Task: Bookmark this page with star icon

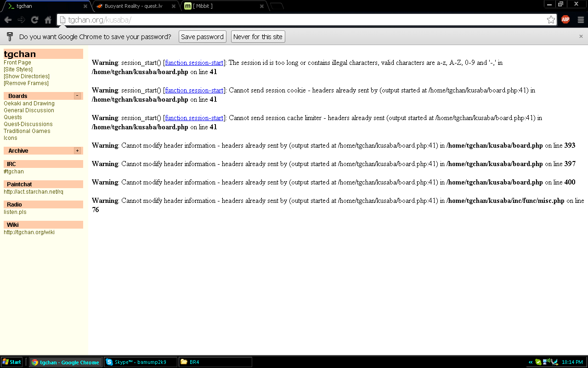Action: click(x=551, y=20)
